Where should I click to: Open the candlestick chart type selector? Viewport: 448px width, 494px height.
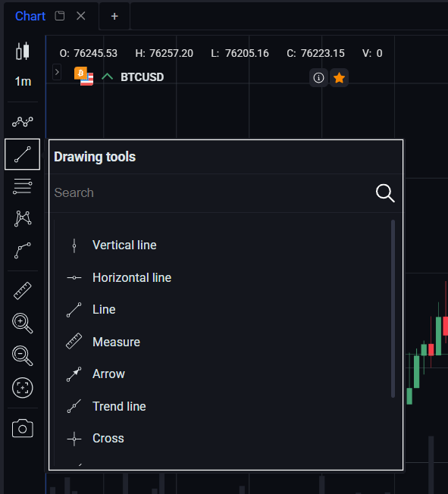[23, 51]
